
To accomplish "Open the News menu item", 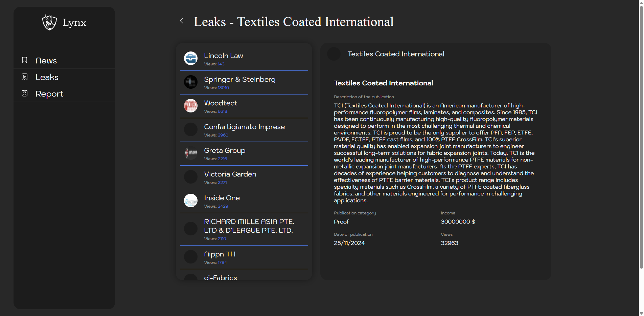I will (46, 61).
